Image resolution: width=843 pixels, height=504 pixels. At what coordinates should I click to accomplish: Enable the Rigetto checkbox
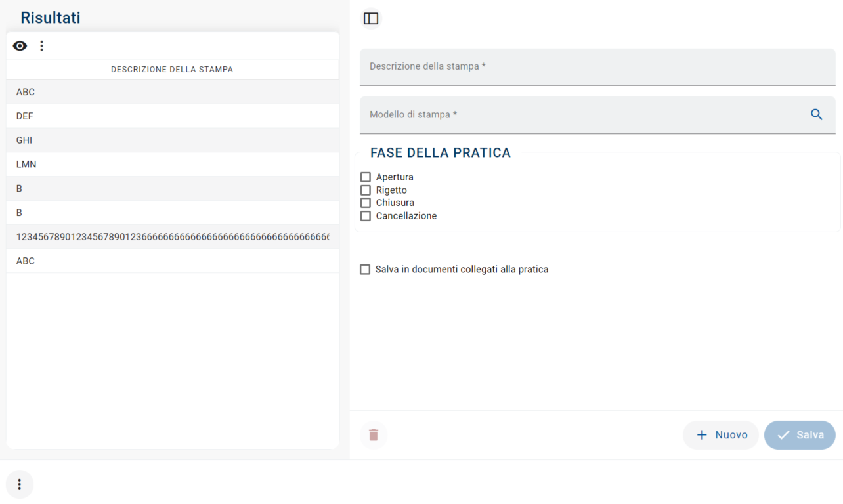tap(366, 190)
